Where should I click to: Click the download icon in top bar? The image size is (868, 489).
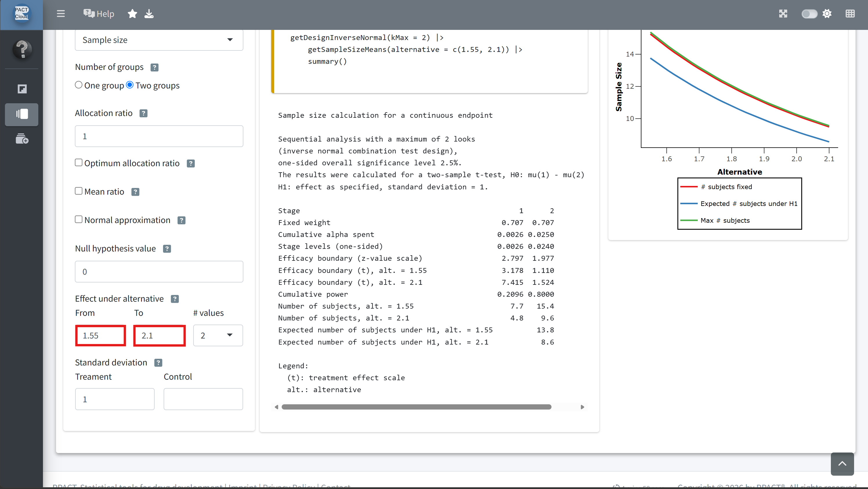[149, 14]
